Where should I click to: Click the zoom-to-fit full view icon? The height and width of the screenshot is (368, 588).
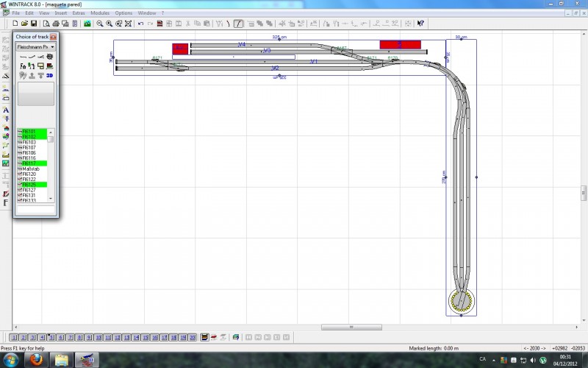(128, 24)
